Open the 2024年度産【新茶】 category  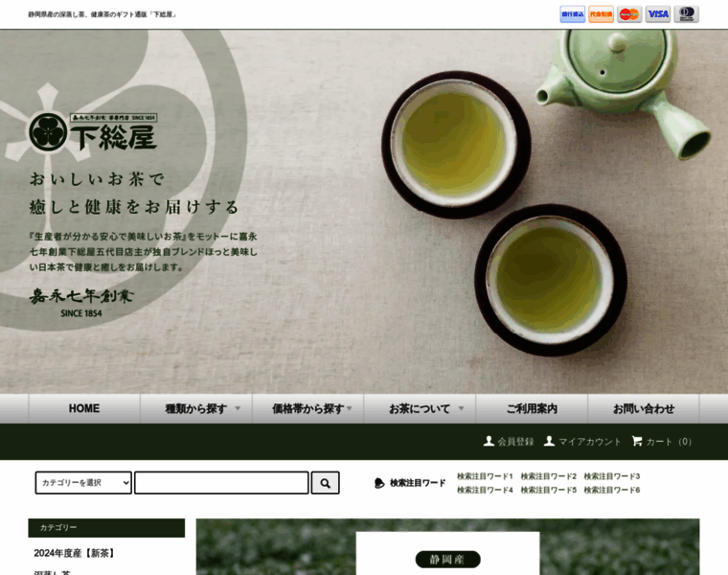coord(74,553)
